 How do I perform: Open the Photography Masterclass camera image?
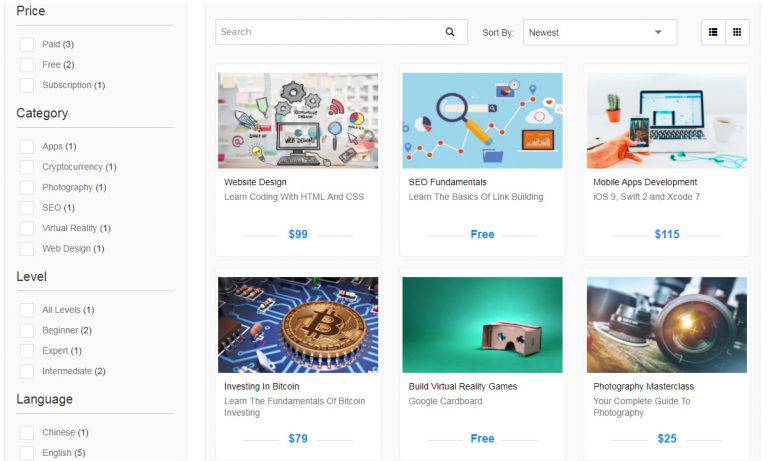(x=666, y=325)
